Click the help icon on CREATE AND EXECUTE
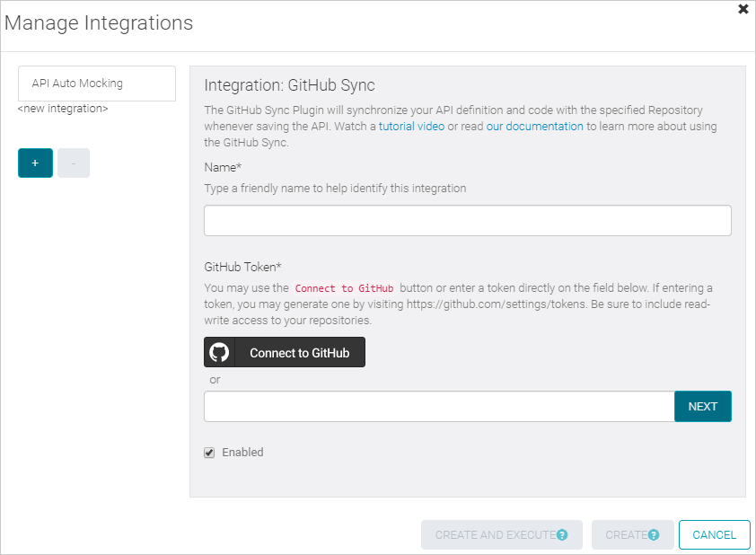This screenshot has width=756, height=555. (564, 534)
